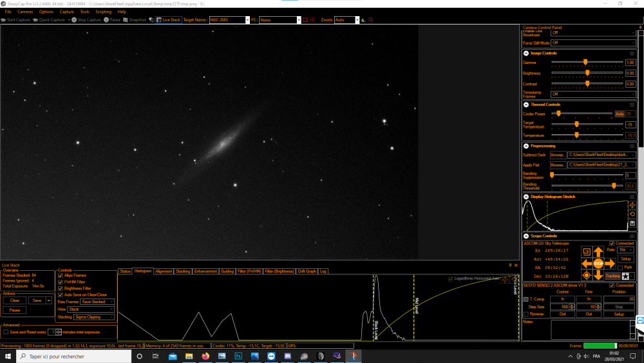Click the red magnifier icon beside Zoom
The image size is (644, 363).
coord(371,20)
